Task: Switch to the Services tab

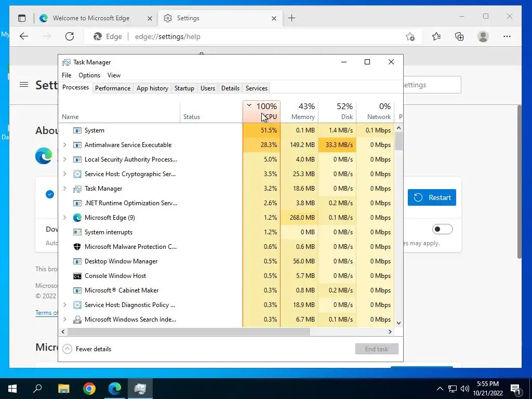Action: [257, 88]
